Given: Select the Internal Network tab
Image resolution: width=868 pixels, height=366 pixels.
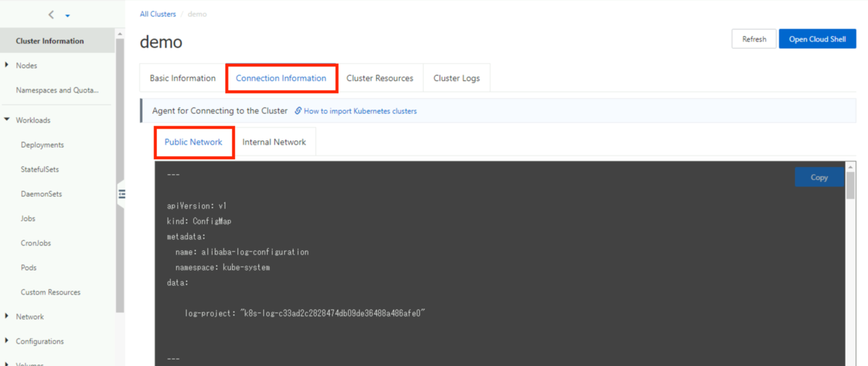Looking at the screenshot, I should [274, 142].
